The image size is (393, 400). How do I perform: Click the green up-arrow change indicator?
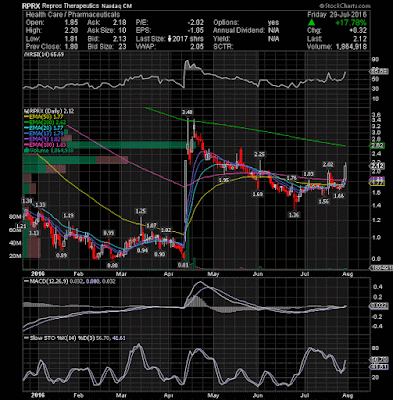click(x=311, y=23)
